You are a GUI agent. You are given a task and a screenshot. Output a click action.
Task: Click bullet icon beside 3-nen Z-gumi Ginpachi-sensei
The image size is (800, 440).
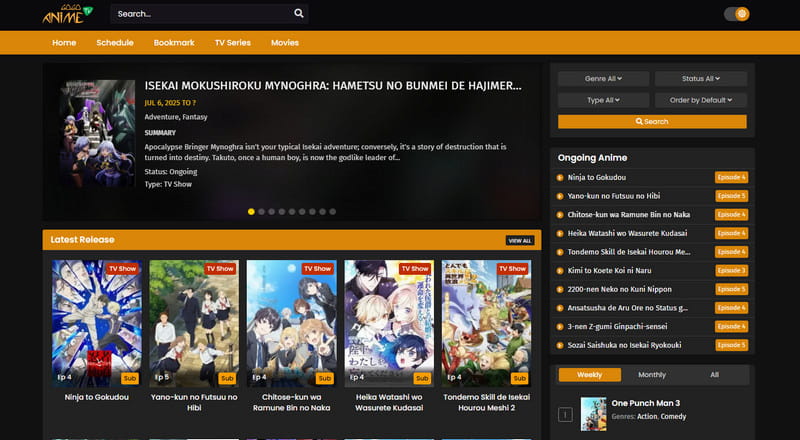pyautogui.click(x=560, y=327)
